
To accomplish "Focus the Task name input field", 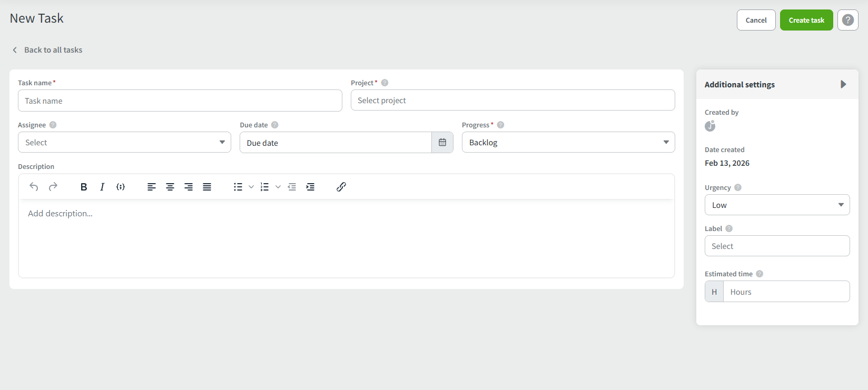I will click(180, 101).
